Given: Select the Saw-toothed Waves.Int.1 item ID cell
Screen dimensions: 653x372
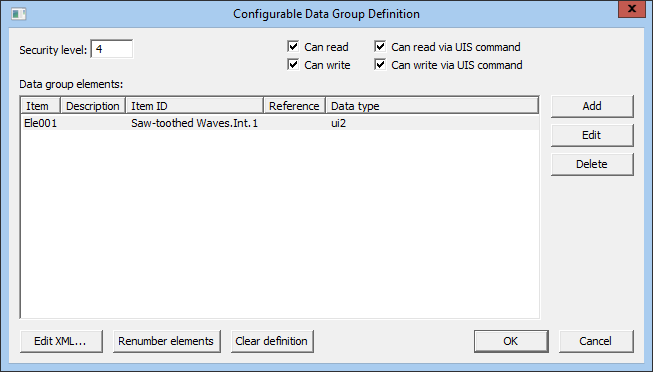Looking at the screenshot, I should 194,123.
